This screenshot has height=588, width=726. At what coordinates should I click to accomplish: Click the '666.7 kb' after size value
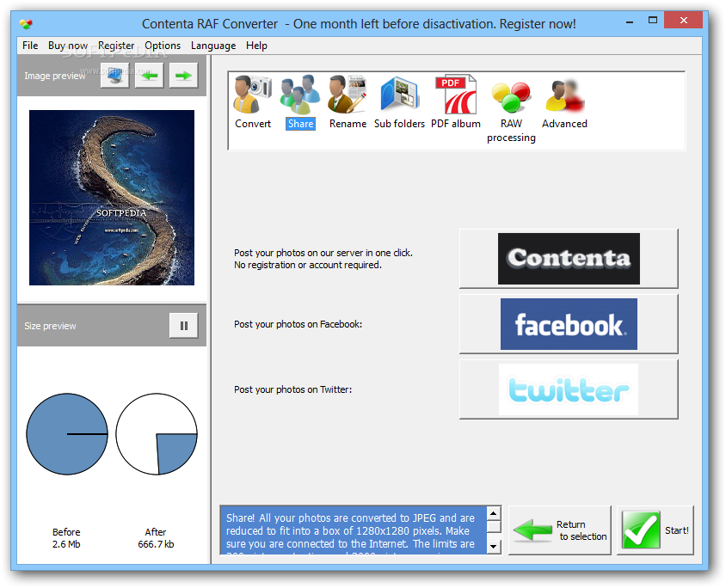(156, 544)
